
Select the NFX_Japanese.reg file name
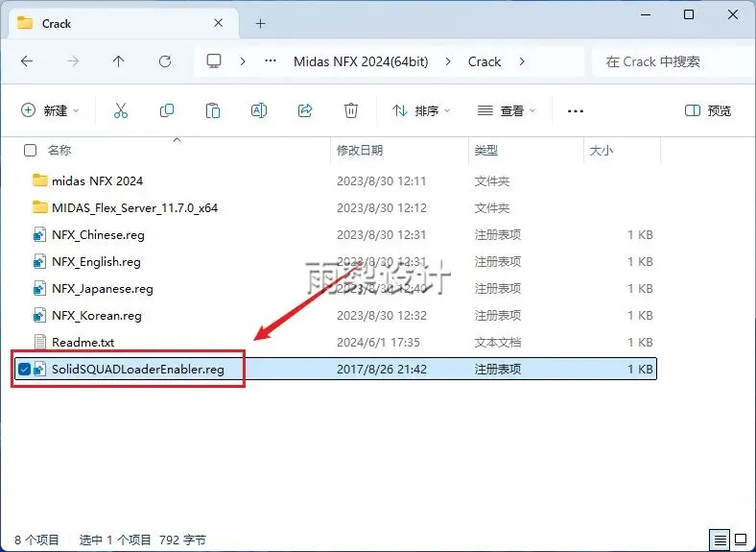point(103,289)
